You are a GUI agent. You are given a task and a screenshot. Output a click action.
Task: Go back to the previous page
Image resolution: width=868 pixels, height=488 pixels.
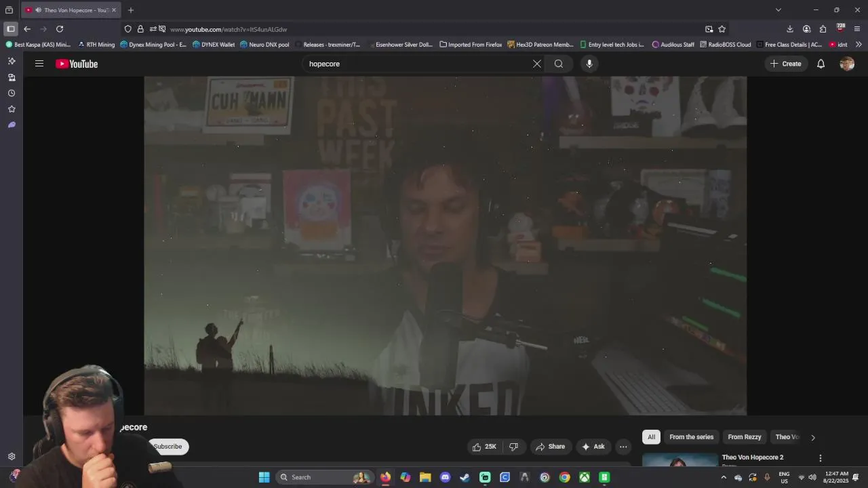tap(27, 29)
